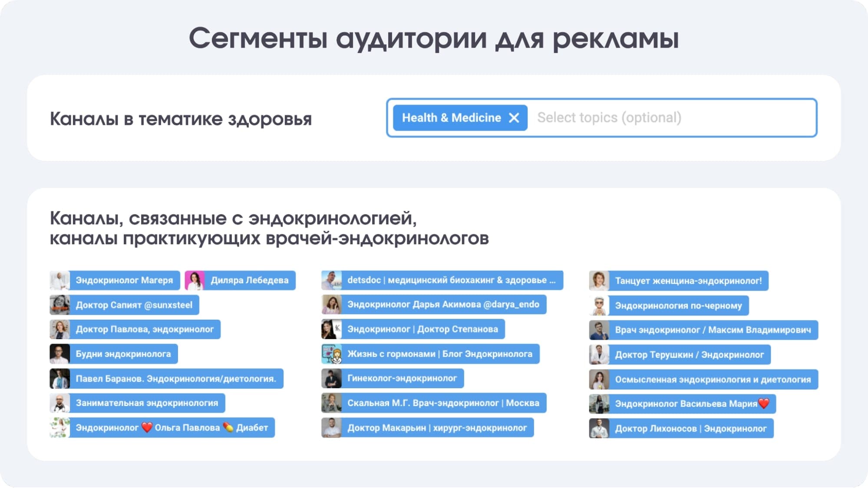The width and height of the screenshot is (868, 488).
Task: Select Занимательная эндокринология channel tag
Action: [x=147, y=403]
